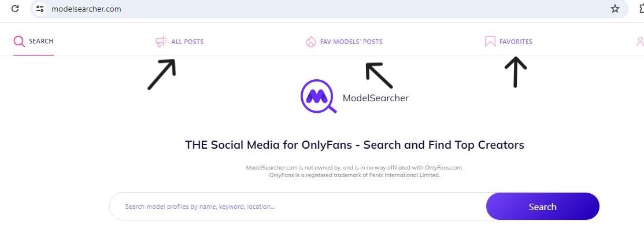Click the modelsearcher.com URL in address bar
Viewport: 644px width, 232px height.
[x=86, y=9]
